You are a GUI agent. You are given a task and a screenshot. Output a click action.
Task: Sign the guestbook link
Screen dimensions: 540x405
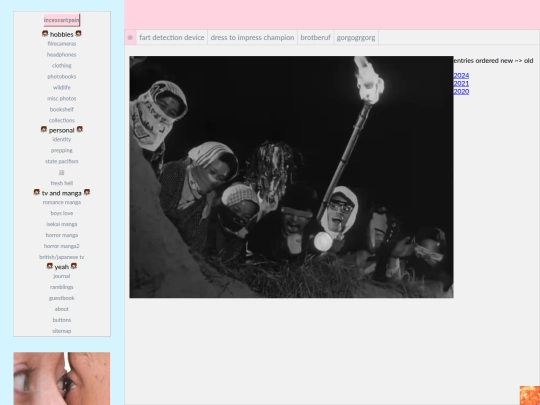click(62, 298)
